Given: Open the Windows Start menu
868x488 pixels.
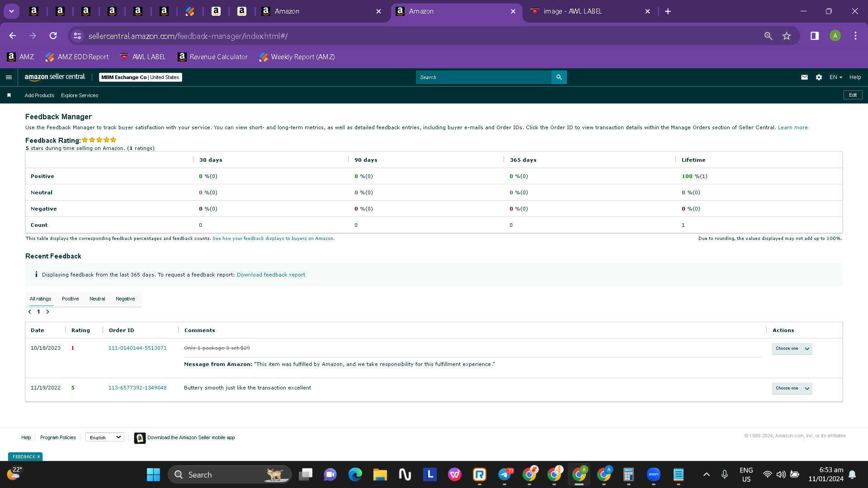Looking at the screenshot, I should [153, 474].
